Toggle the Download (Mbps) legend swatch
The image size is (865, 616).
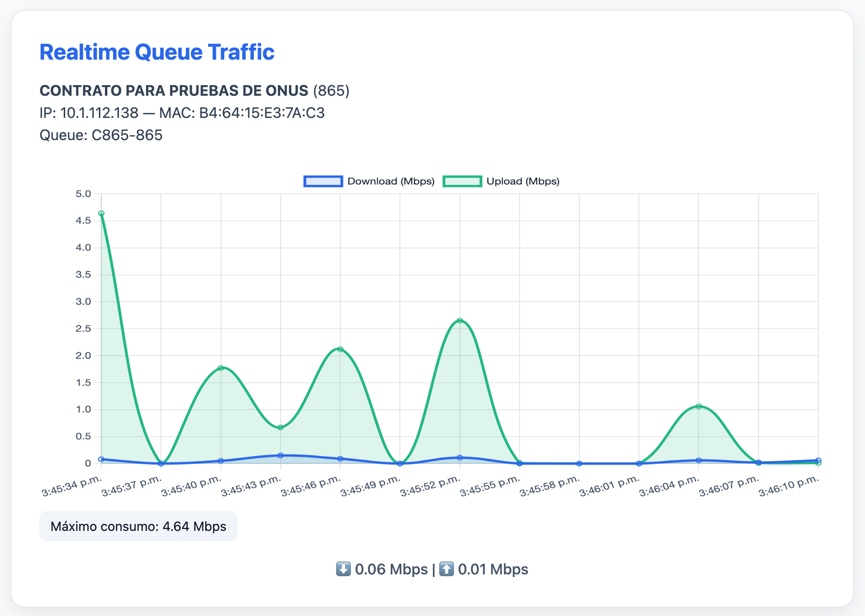click(x=323, y=181)
